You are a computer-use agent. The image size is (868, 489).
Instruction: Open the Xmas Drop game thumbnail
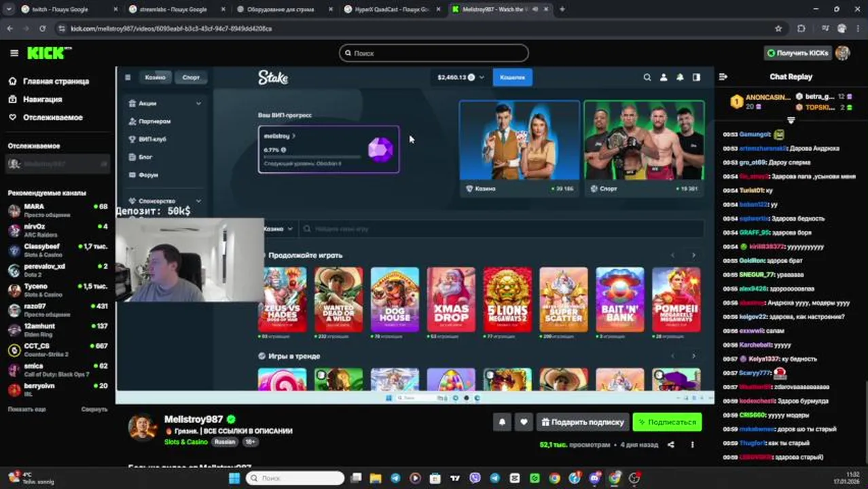[x=452, y=300]
